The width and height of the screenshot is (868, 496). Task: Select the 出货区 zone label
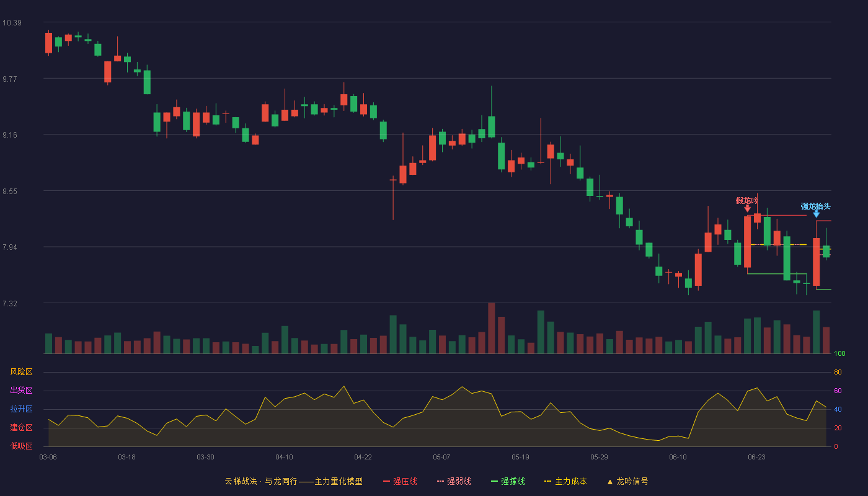pos(21,391)
